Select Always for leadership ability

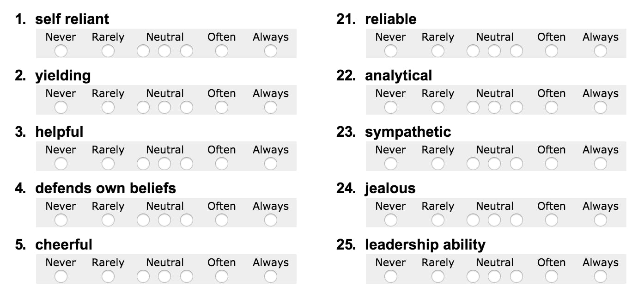tap(601, 276)
